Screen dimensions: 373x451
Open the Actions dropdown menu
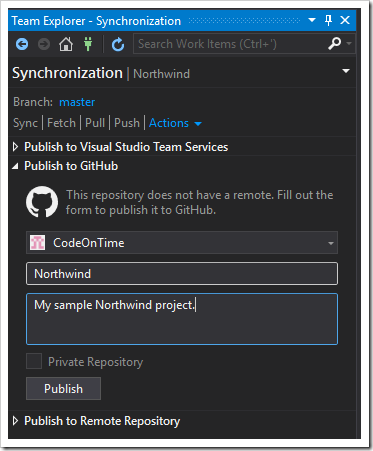(x=175, y=123)
